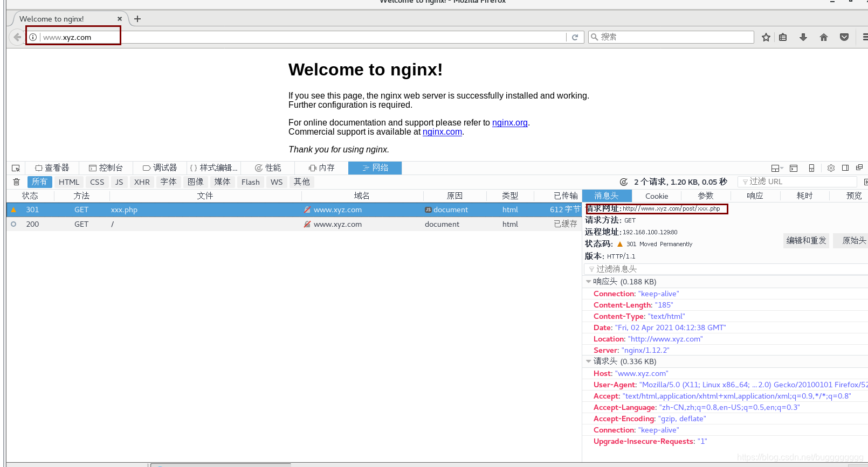
Task: Toggle the 所有 request filter
Action: coord(39,182)
